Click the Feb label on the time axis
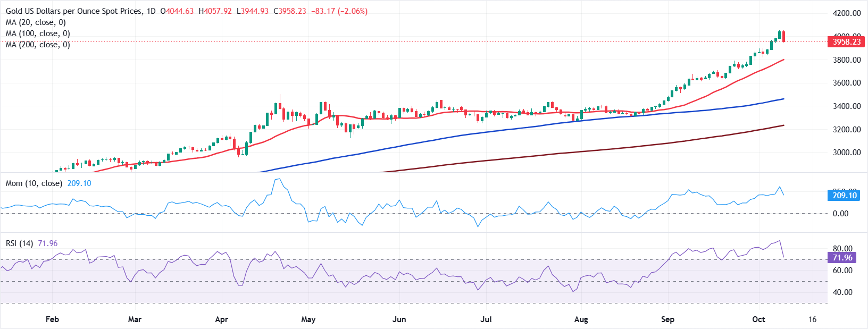This screenshot has height=329, width=868. (x=52, y=319)
